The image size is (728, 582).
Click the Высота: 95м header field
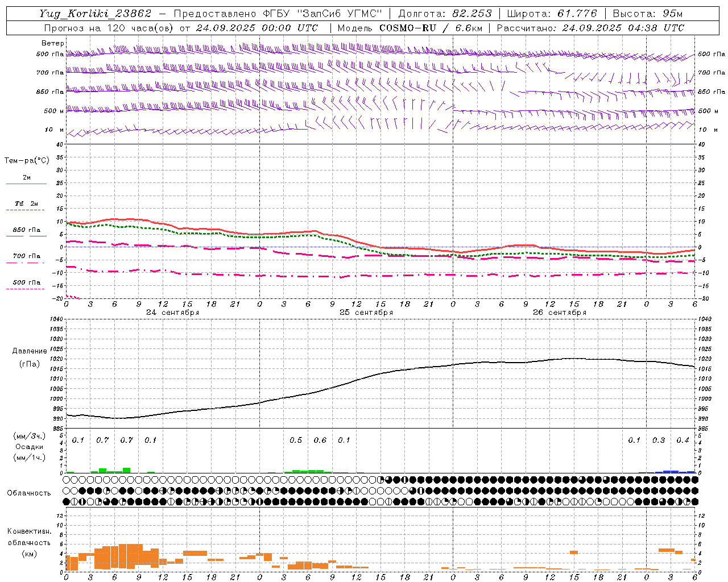648,14
